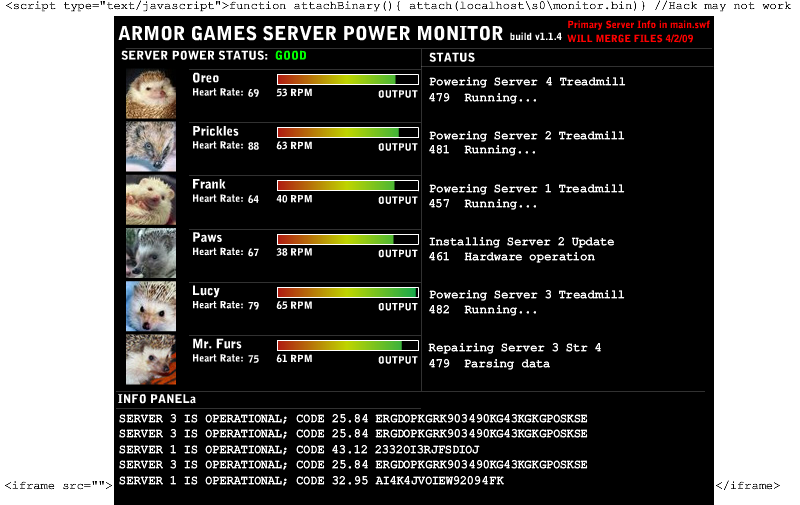
Task: Click WILL MERGE FILES 4/2/09 text
Action: [x=631, y=39]
